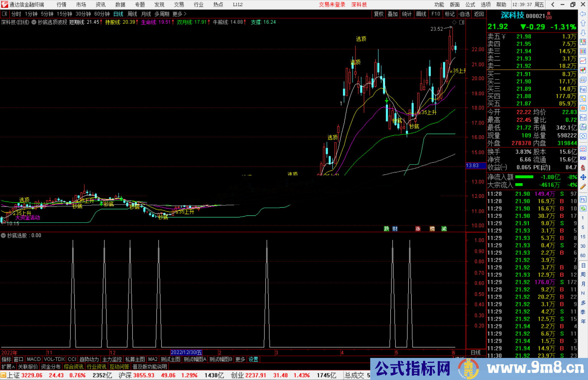The height and width of the screenshot is (380, 588).
Task: Click the up arrow sidebar icon
Action: click(x=583, y=23)
